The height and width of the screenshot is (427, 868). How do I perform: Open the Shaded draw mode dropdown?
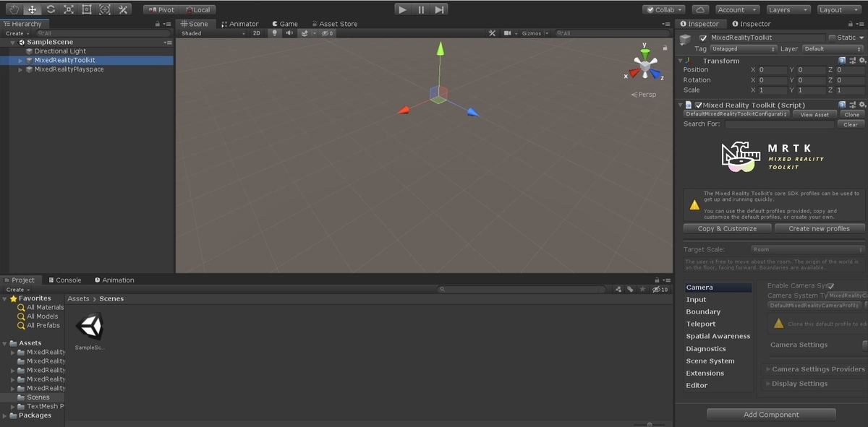(213, 33)
